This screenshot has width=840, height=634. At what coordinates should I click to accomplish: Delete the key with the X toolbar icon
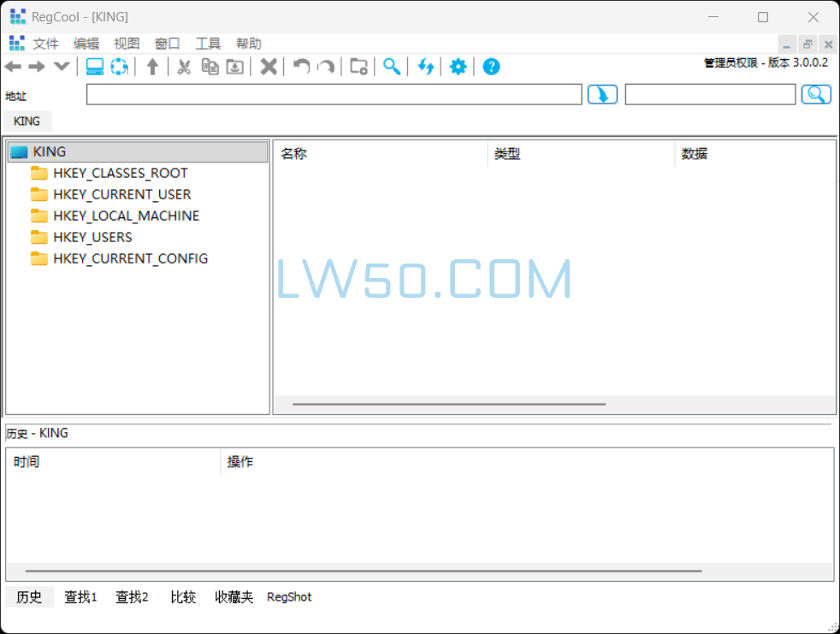click(268, 66)
